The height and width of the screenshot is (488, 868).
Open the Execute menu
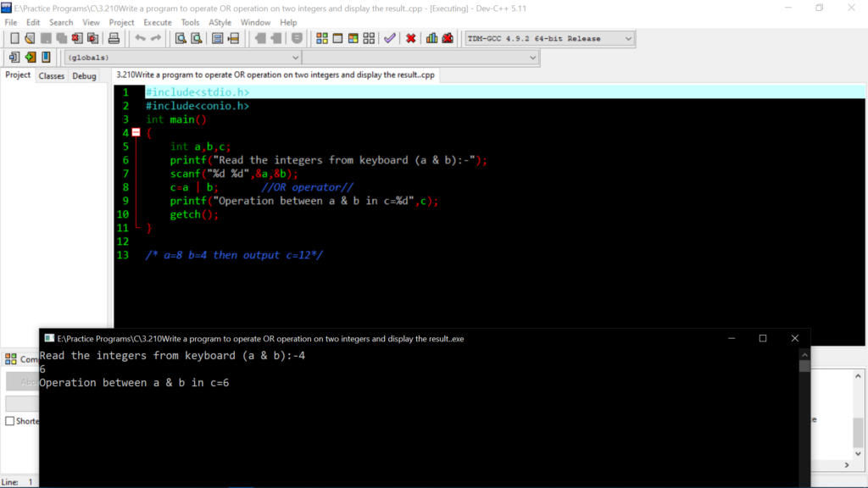coord(157,22)
